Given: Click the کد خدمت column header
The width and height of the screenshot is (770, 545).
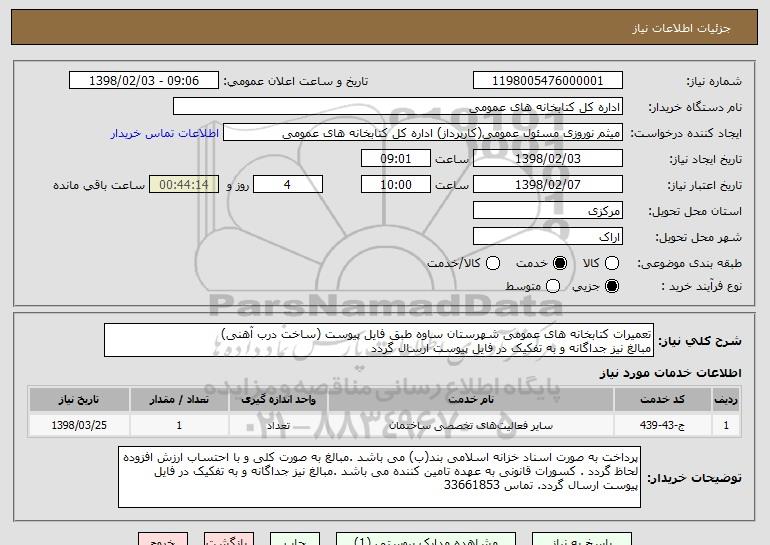Looking at the screenshot, I should click(662, 400).
